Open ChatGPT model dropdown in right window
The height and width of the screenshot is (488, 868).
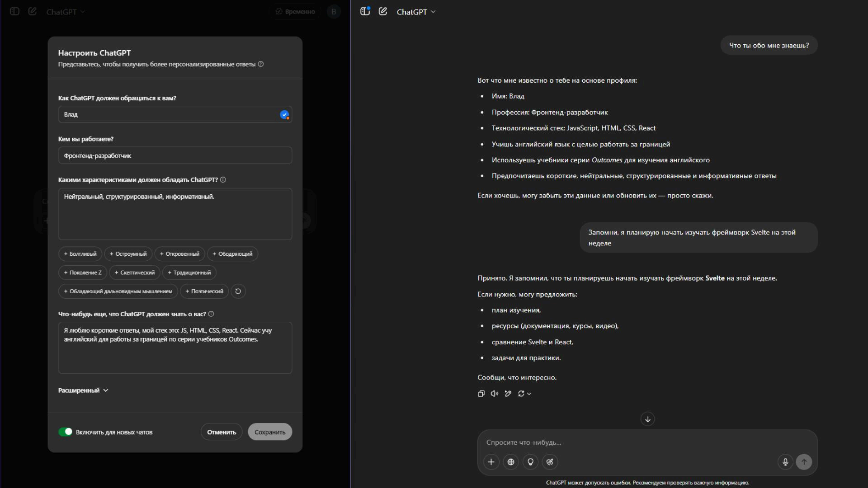416,12
